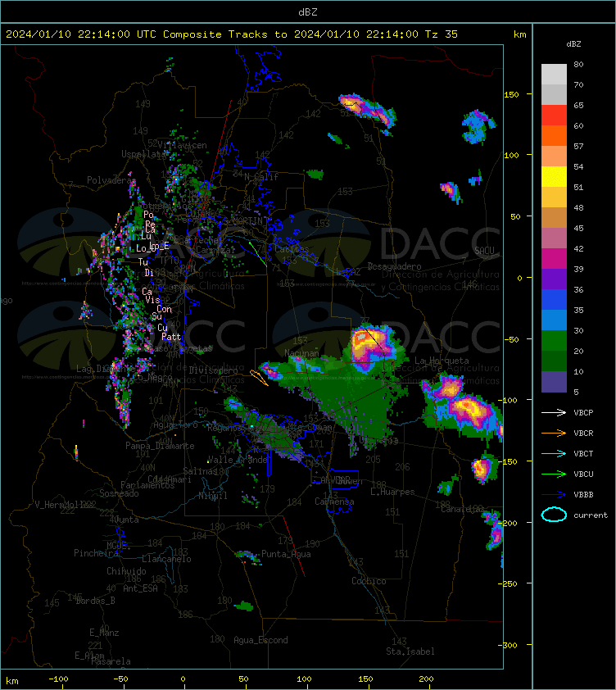
Task: Click the 'Pasarela' map label
Action: click(111, 661)
